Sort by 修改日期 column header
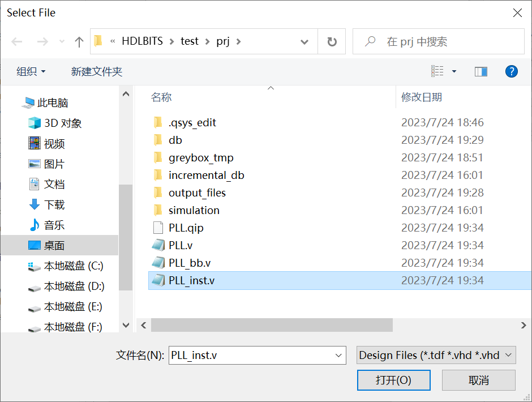 click(422, 97)
